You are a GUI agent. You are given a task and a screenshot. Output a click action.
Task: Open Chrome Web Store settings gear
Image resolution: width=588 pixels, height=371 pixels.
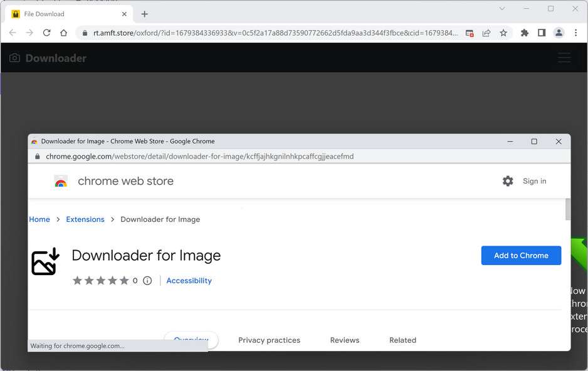pyautogui.click(x=508, y=181)
